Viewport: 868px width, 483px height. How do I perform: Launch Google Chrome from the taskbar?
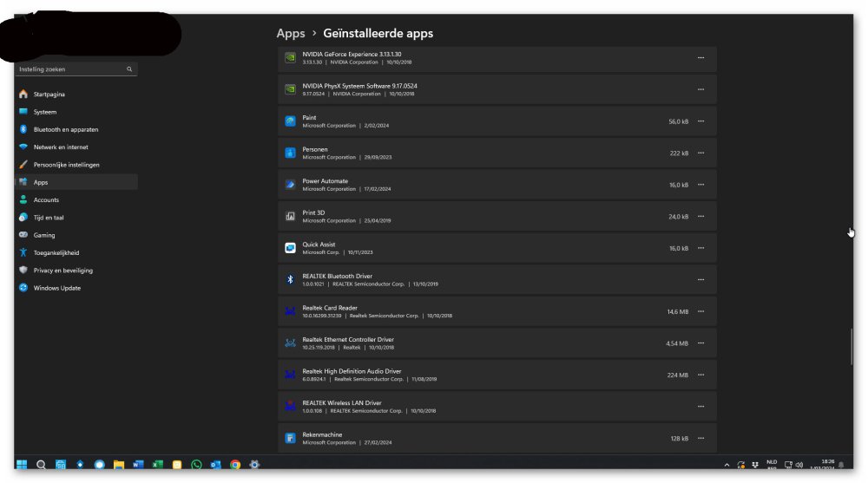coord(235,465)
